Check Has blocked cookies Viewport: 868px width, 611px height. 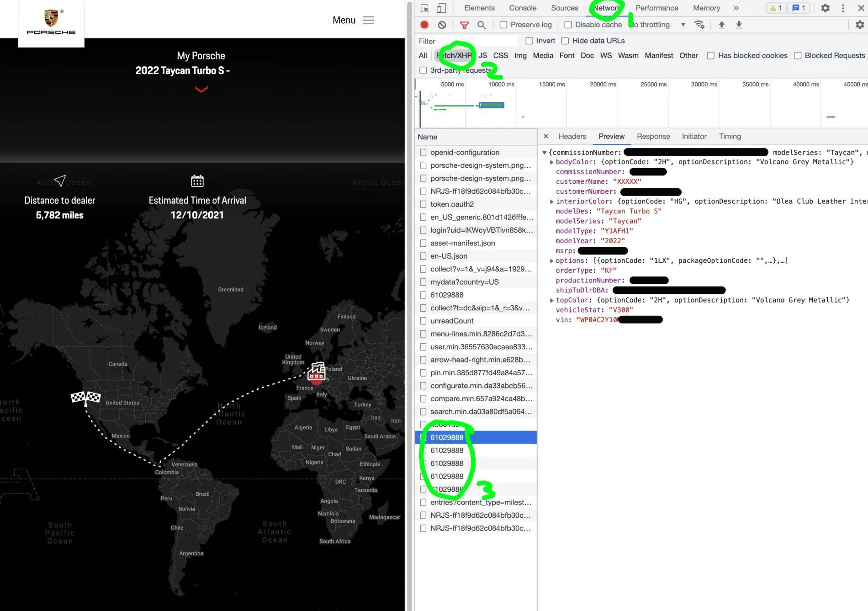(x=710, y=55)
